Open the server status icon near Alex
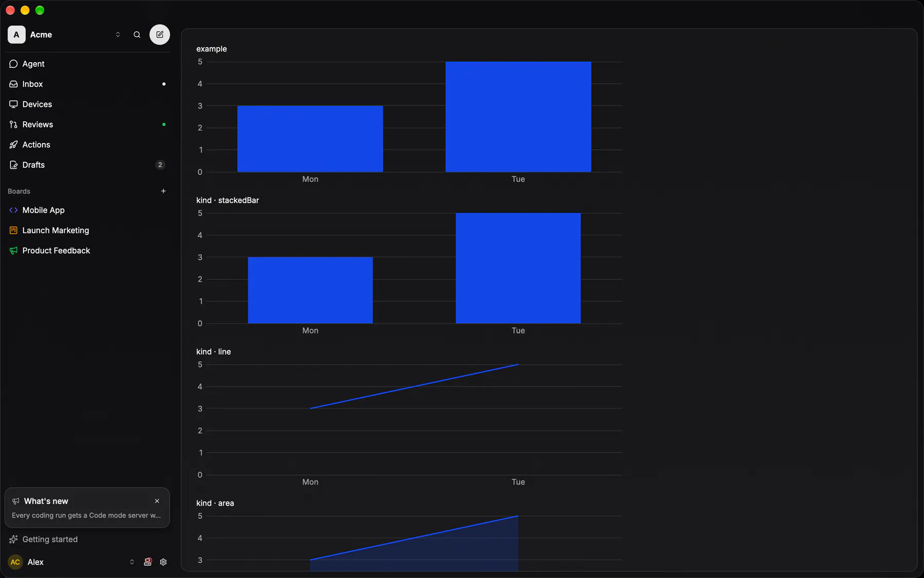Viewport: 924px width, 578px height. 148,562
